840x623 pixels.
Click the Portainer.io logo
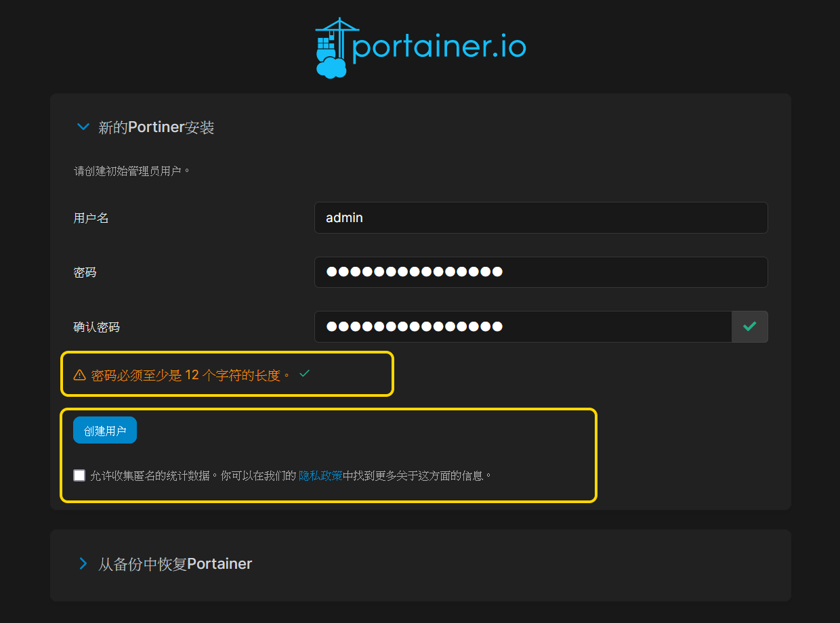[x=421, y=47]
